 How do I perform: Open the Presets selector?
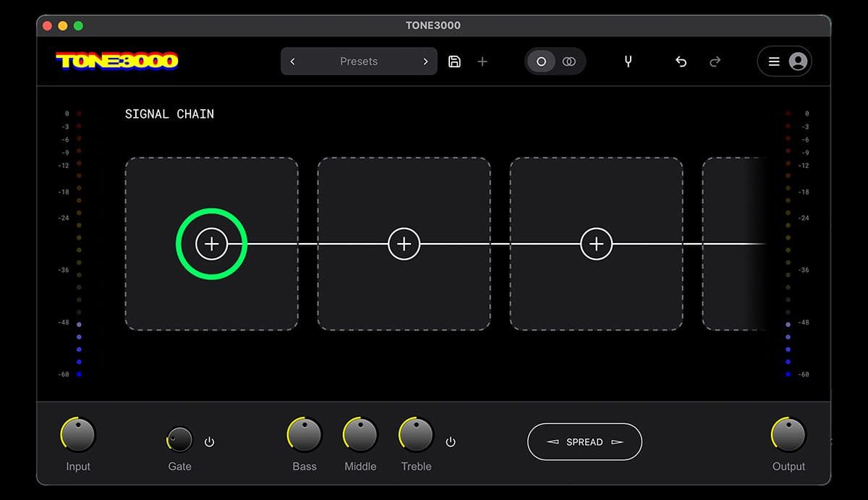click(359, 62)
